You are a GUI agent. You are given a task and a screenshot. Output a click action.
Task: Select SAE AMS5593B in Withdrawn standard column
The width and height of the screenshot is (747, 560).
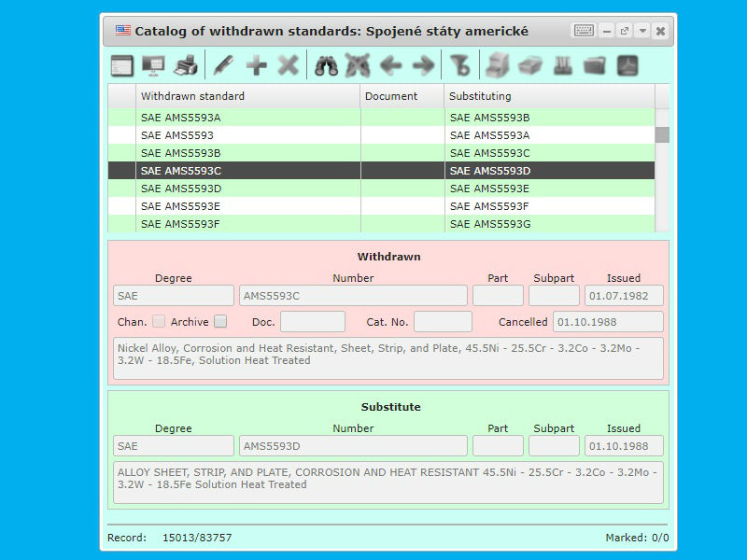click(x=180, y=153)
